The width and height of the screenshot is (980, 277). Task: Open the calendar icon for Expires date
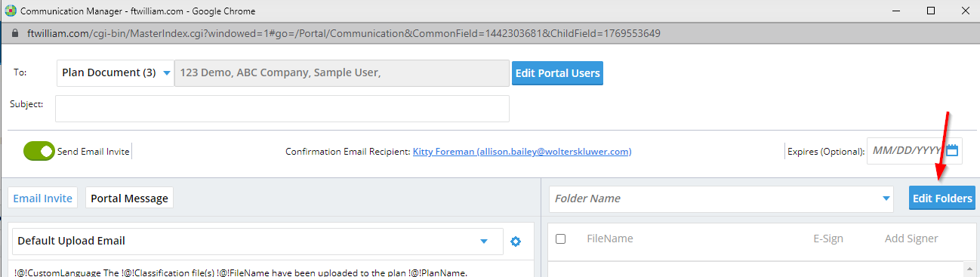coord(952,150)
